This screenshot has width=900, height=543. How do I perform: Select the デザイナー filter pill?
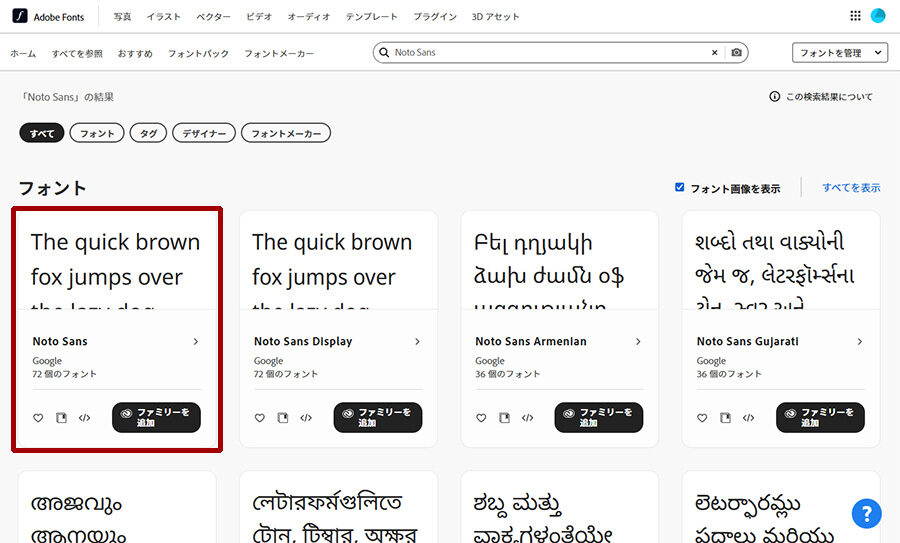204,133
